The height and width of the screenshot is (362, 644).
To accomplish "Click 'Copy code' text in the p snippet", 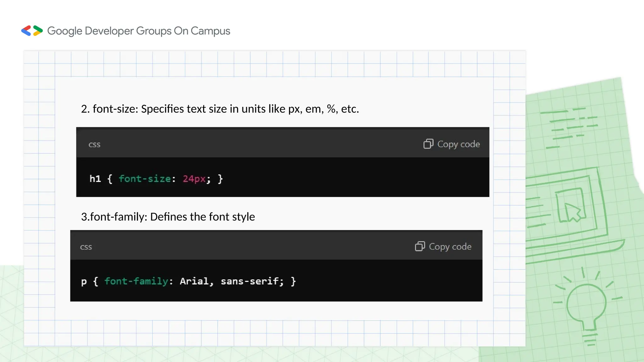I will tap(450, 247).
